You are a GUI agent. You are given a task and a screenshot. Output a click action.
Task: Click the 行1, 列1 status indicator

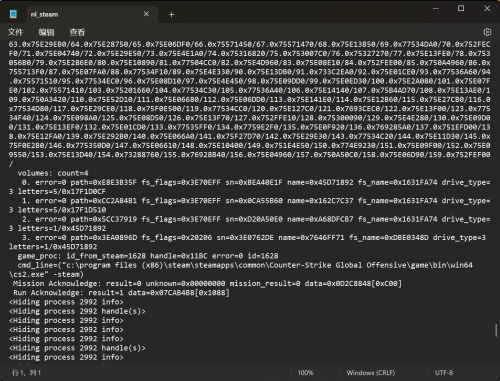tap(26, 373)
